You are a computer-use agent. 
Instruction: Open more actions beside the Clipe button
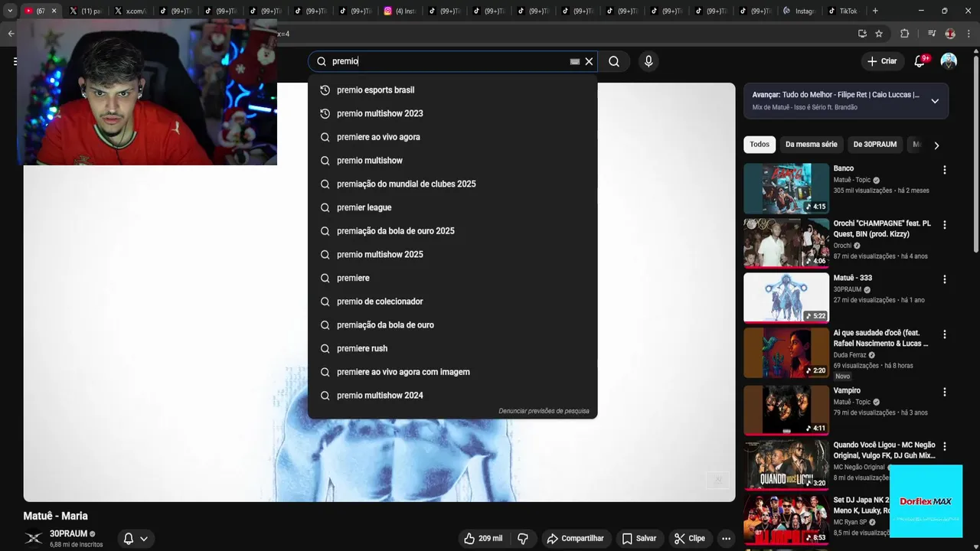[x=726, y=539]
